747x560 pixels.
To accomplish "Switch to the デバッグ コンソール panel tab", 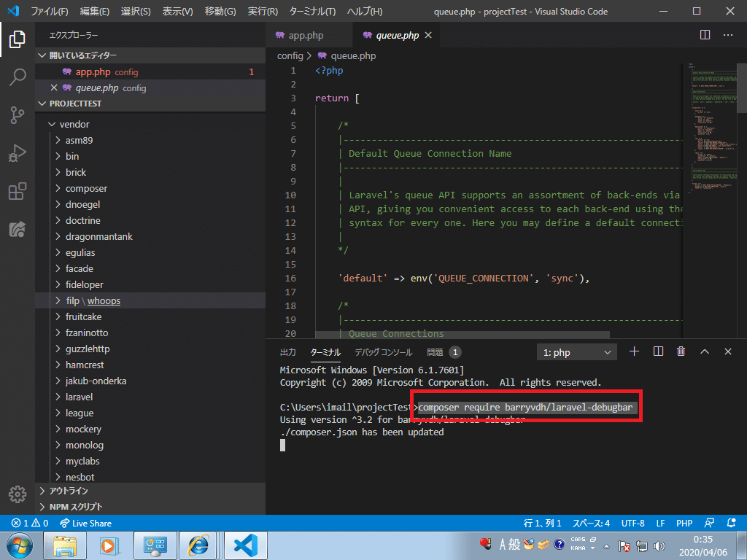I will tap(383, 352).
